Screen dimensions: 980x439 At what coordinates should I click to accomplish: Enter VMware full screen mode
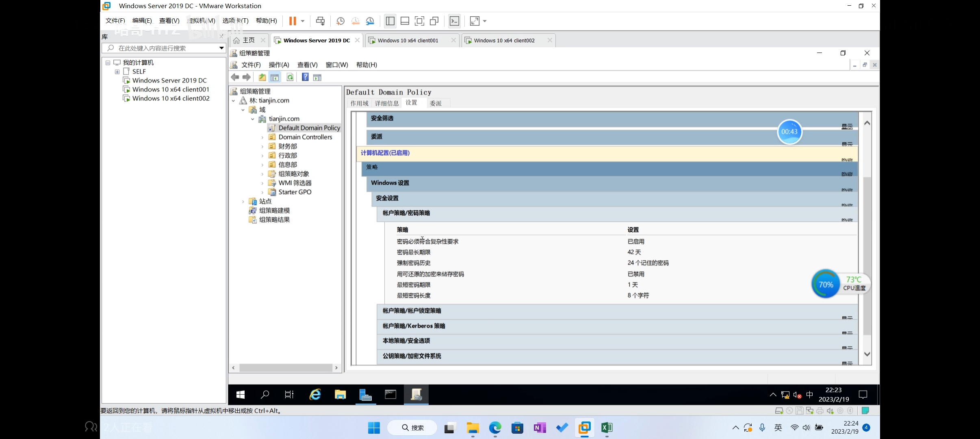point(419,21)
